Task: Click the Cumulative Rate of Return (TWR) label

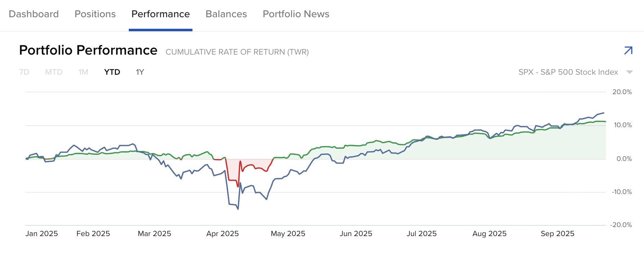Action: [237, 52]
